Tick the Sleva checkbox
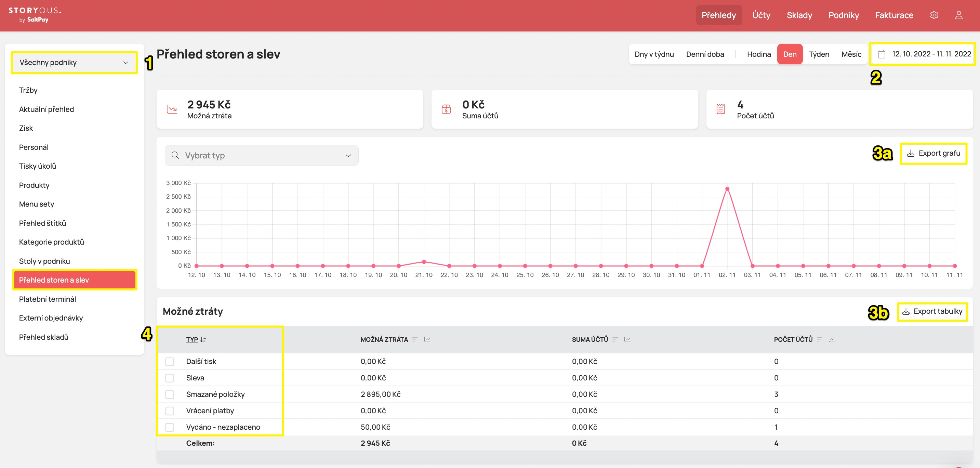This screenshot has height=468, width=980. coord(170,378)
